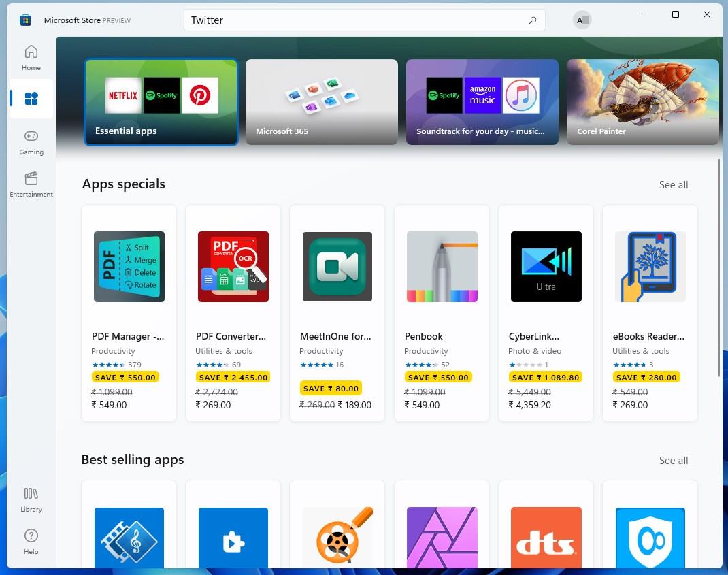The height and width of the screenshot is (575, 728).
Task: Click the Amazon Music logo in banner
Action: pos(482,95)
